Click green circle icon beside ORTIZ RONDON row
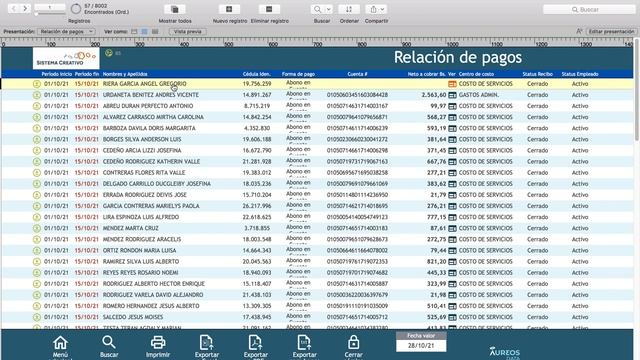The image size is (640, 360). click(x=37, y=251)
